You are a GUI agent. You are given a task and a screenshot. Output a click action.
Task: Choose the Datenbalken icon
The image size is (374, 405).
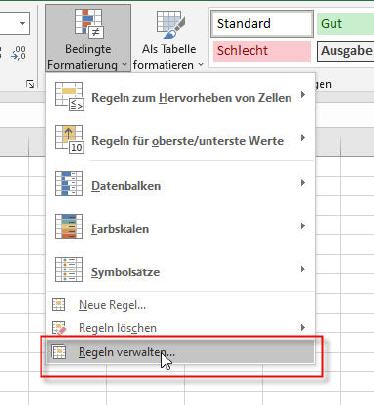click(x=69, y=184)
